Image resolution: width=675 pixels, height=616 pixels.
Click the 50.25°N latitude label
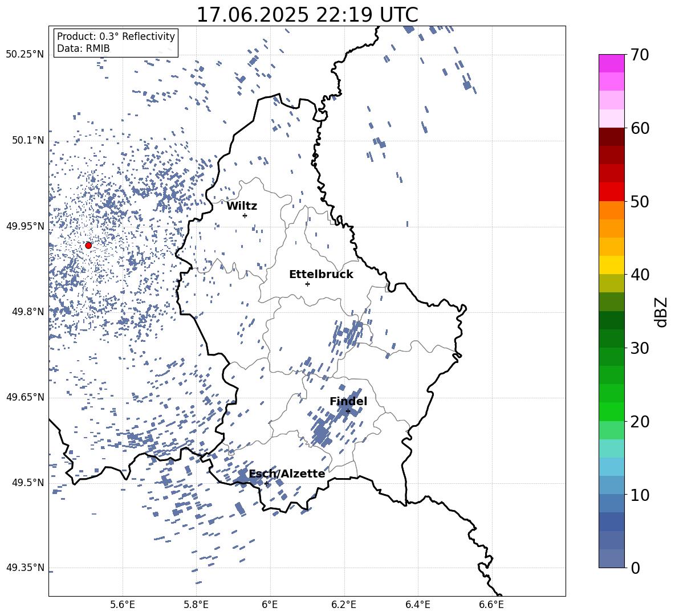coord(25,55)
